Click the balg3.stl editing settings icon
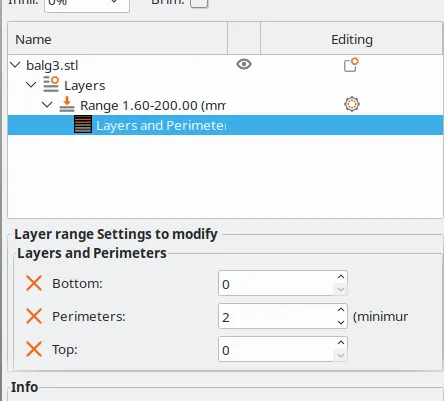 pyautogui.click(x=351, y=65)
